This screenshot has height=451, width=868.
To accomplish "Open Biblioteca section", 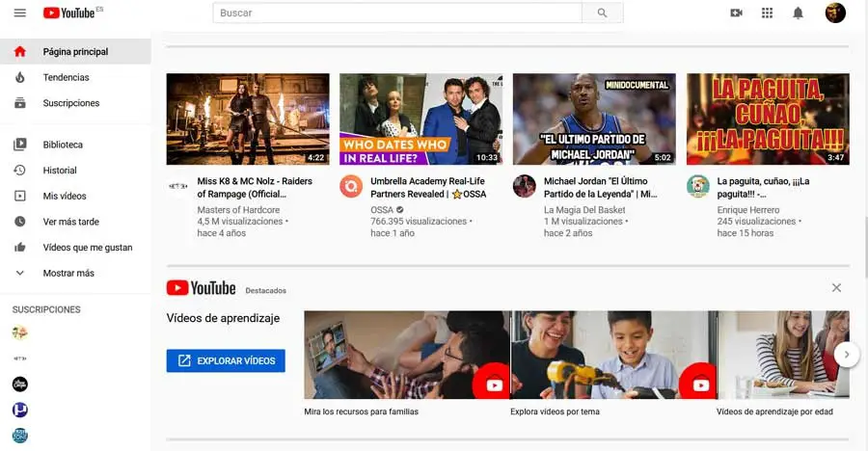I will tap(75, 145).
